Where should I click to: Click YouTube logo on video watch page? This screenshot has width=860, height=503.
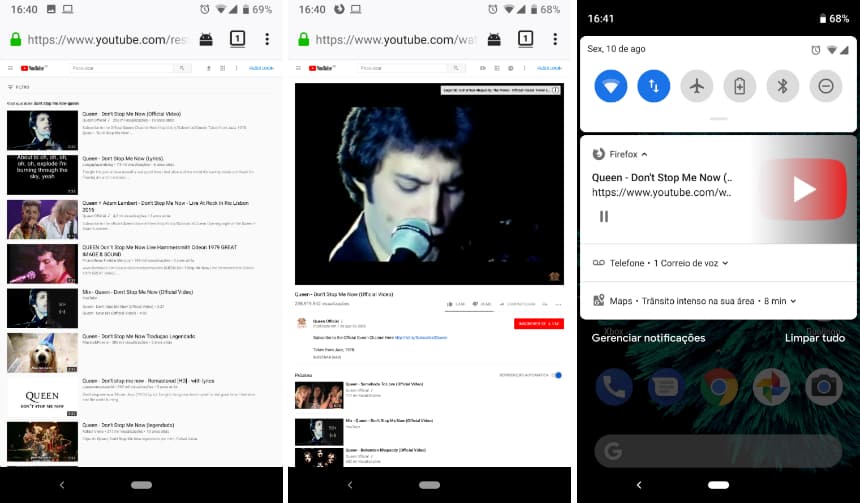(322, 68)
